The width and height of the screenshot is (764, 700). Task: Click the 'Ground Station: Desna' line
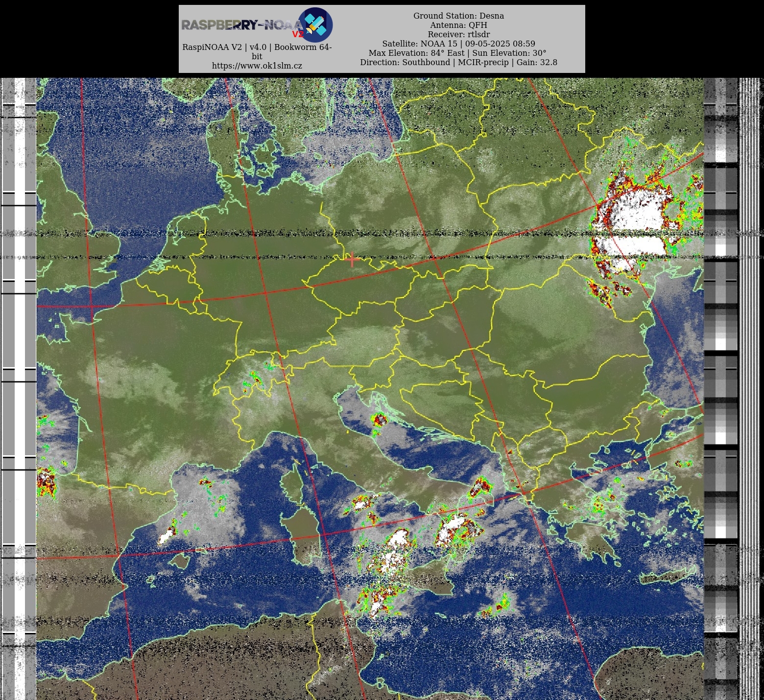458,16
